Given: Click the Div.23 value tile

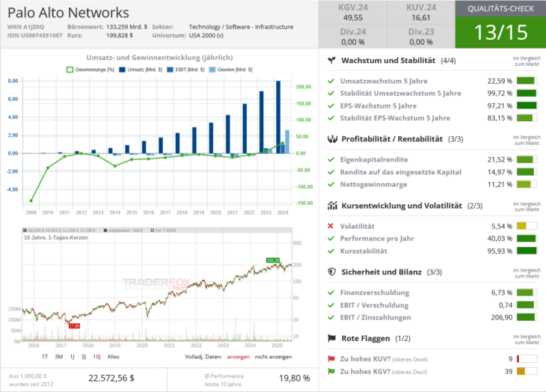Looking at the screenshot, I should 421,37.
